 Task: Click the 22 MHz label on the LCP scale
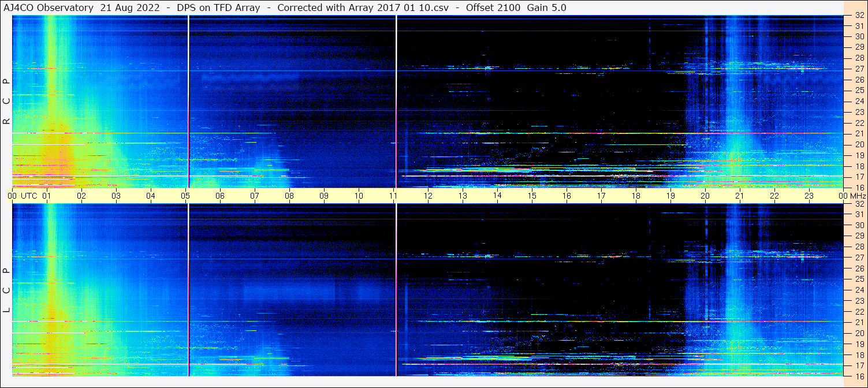(x=859, y=311)
